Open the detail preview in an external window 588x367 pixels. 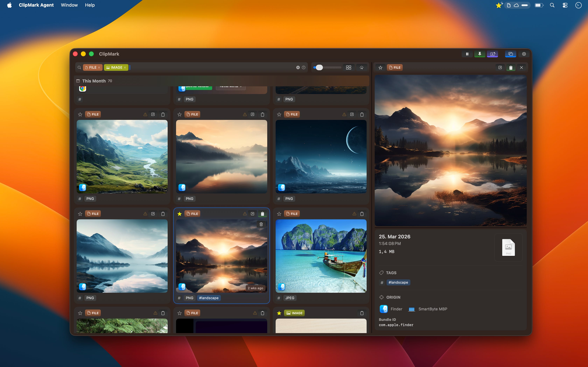pyautogui.click(x=500, y=67)
